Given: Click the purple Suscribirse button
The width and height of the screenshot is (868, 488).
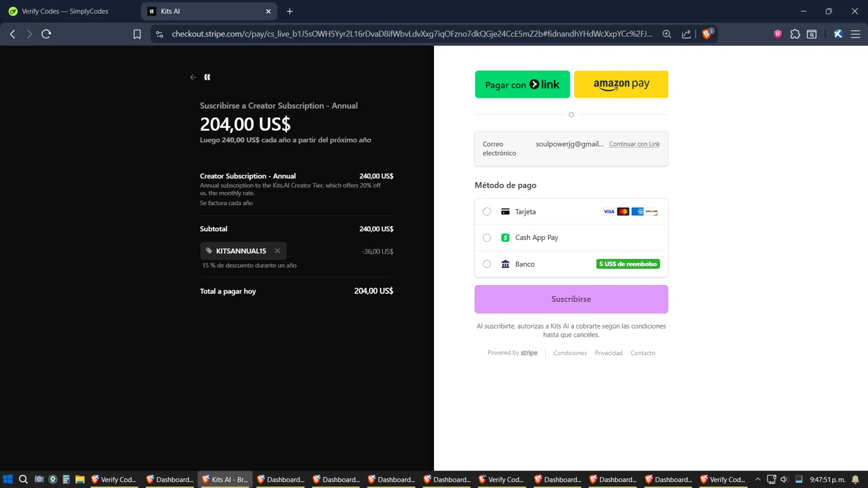Looking at the screenshot, I should click(571, 299).
